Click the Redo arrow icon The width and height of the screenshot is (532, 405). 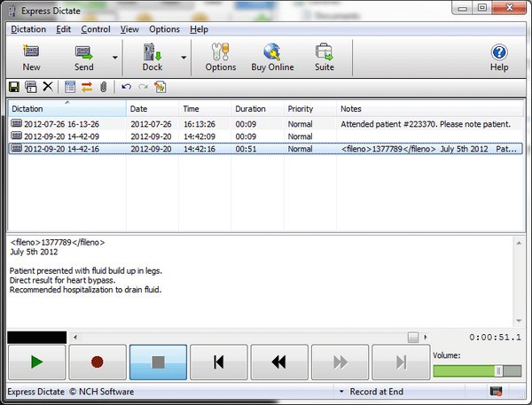tap(143, 87)
